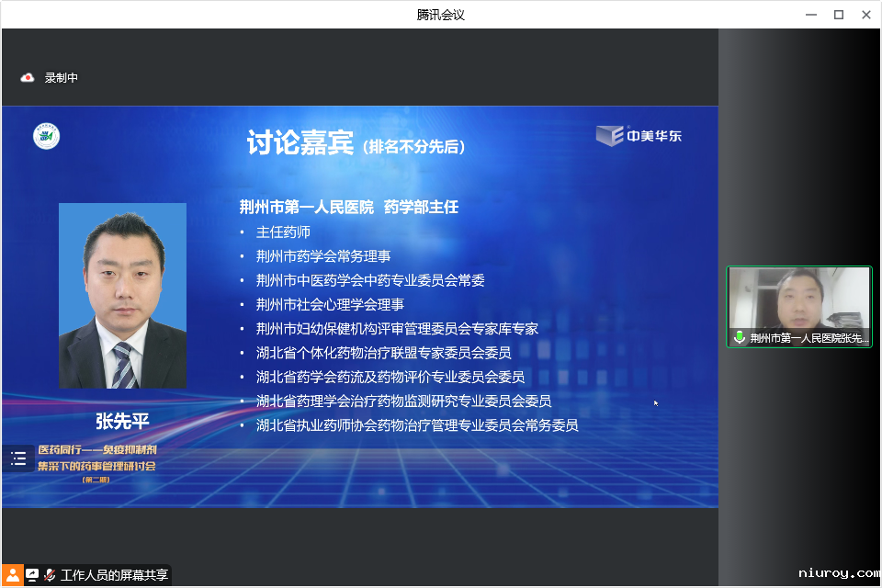Close the Tencent Meeting window

point(865,15)
